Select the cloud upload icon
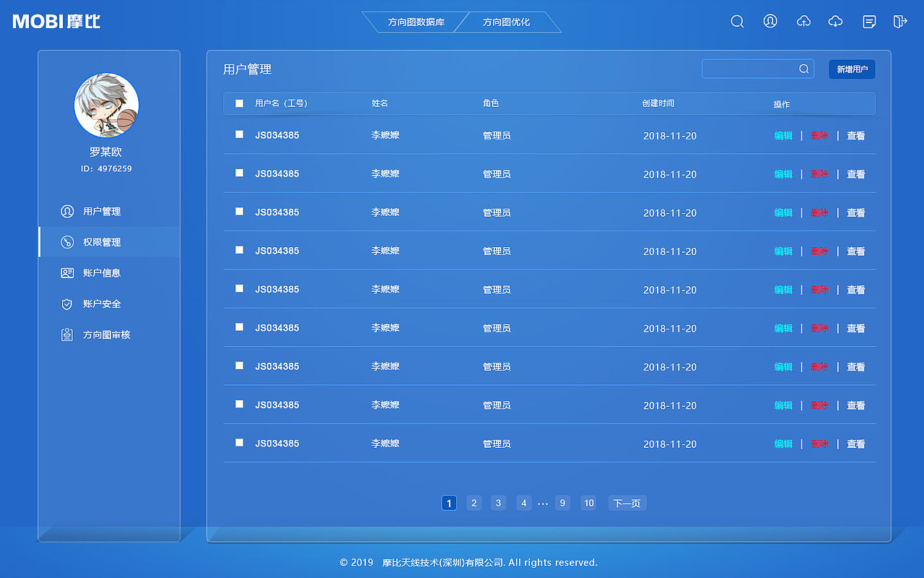924x578 pixels. [803, 22]
